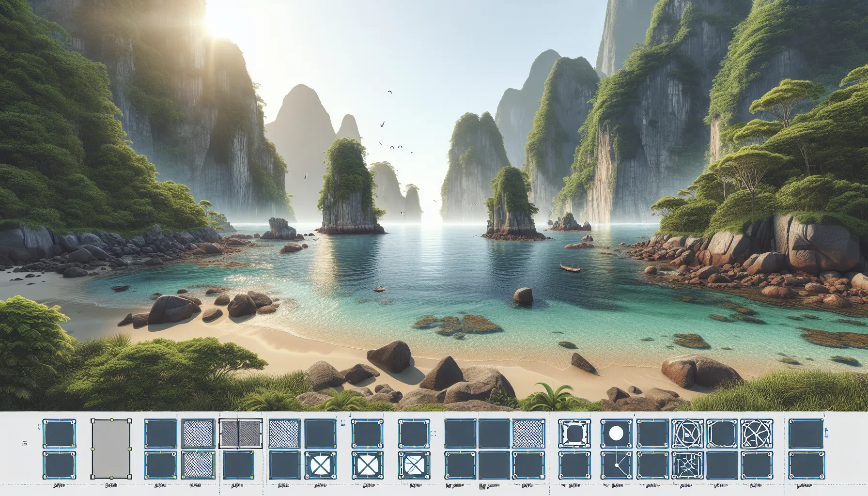Click the small icon left of the thumbnails
The height and width of the screenshot is (496, 868).
click(24, 443)
